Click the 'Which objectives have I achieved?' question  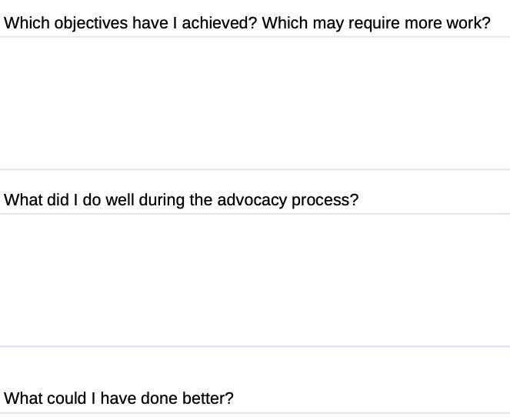tap(131, 22)
